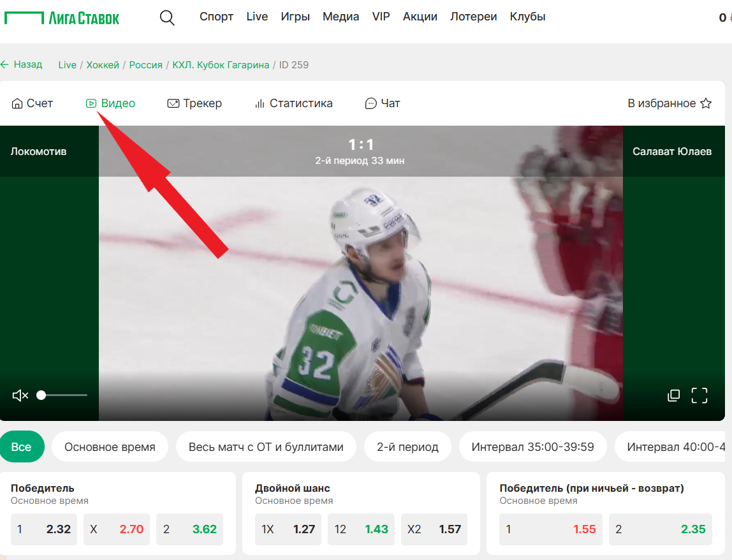Open the Хоккей breadcrumb link
Image resolution: width=732 pixels, height=560 pixels.
[x=103, y=65]
